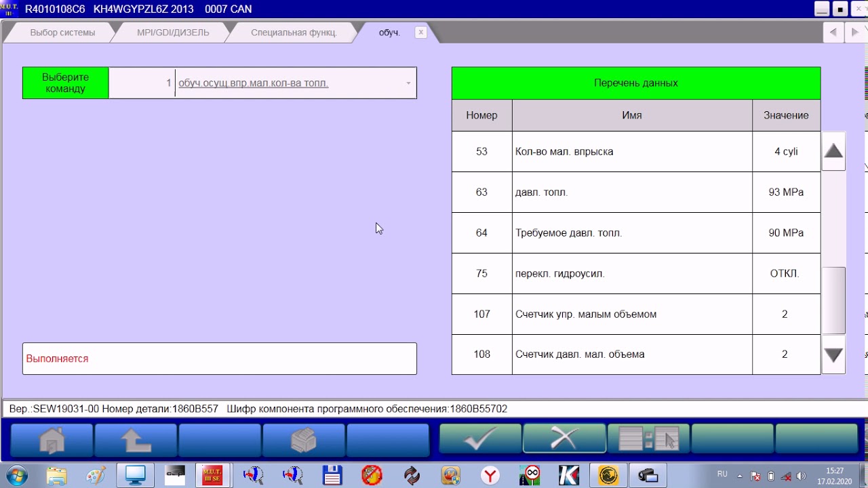Close the обуч. tab
The image size is (868, 488).
tap(421, 32)
